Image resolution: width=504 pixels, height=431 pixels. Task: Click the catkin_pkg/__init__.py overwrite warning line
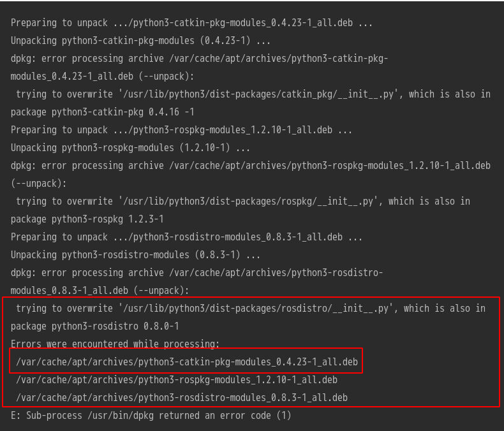(253, 94)
